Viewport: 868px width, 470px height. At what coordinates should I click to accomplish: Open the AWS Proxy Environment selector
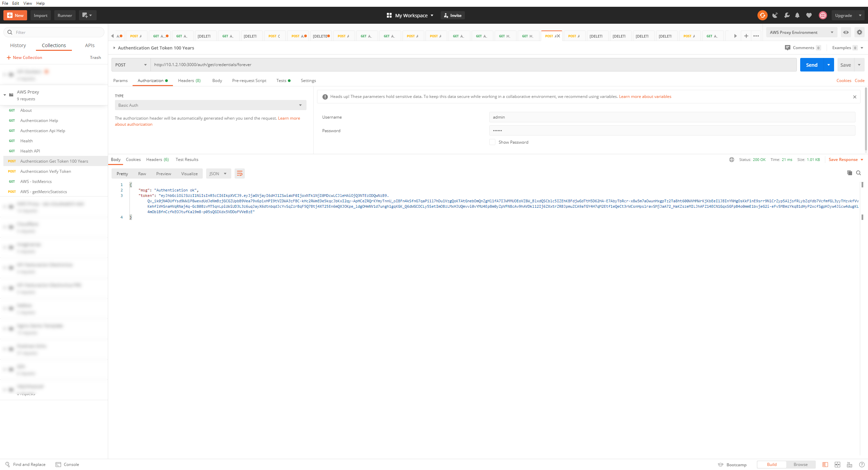click(801, 33)
